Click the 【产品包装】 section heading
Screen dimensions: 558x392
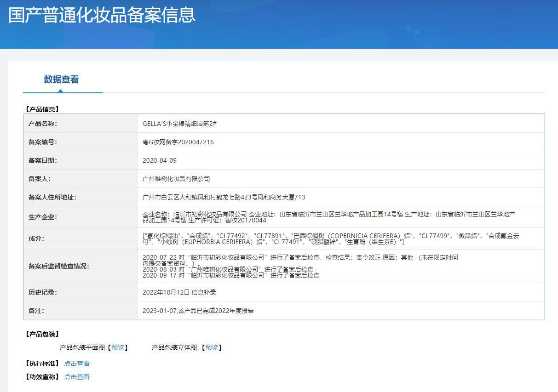(42, 334)
